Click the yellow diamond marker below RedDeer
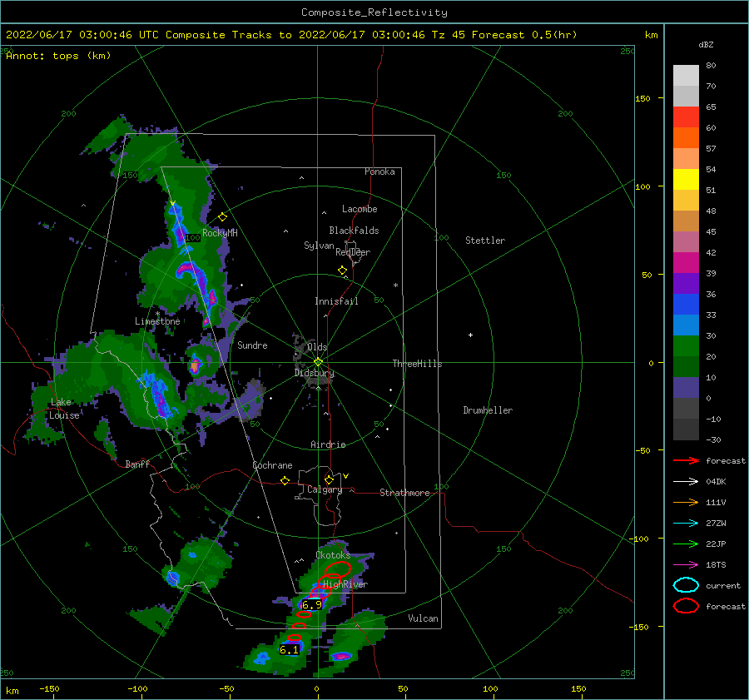This screenshot has height=700, width=749. (x=343, y=271)
